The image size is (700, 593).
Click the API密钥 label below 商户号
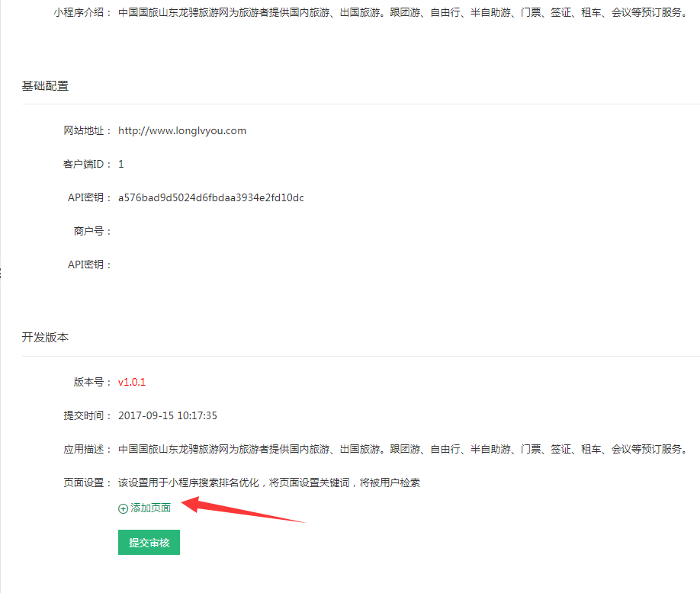[89, 264]
